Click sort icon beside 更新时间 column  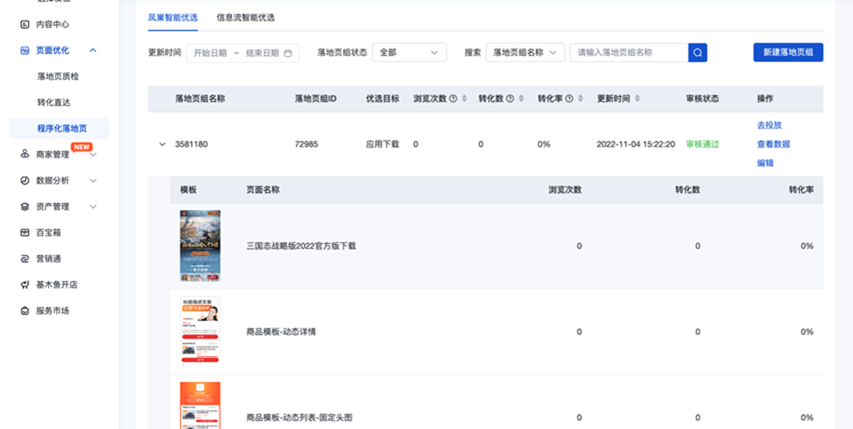638,99
